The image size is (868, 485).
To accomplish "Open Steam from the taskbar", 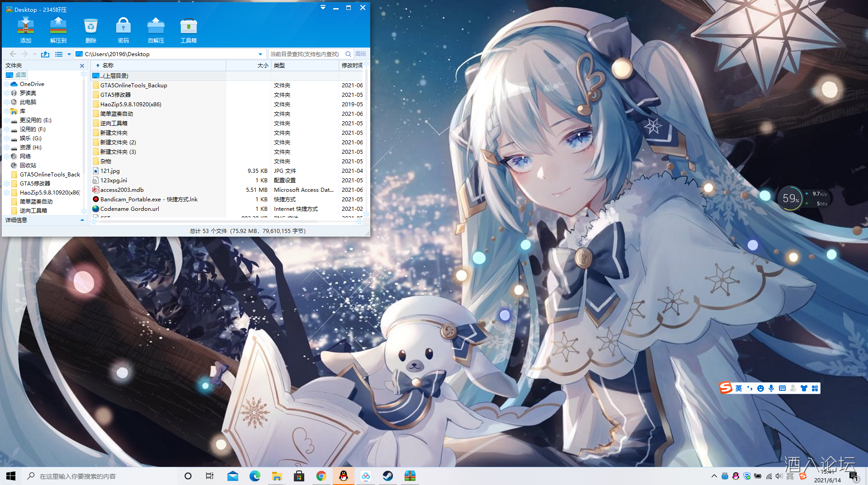I will [388, 476].
